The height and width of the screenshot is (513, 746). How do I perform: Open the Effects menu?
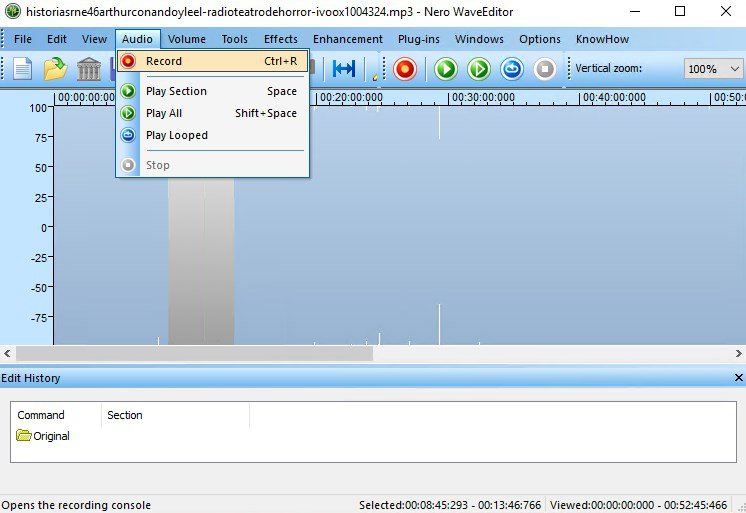[x=281, y=39]
